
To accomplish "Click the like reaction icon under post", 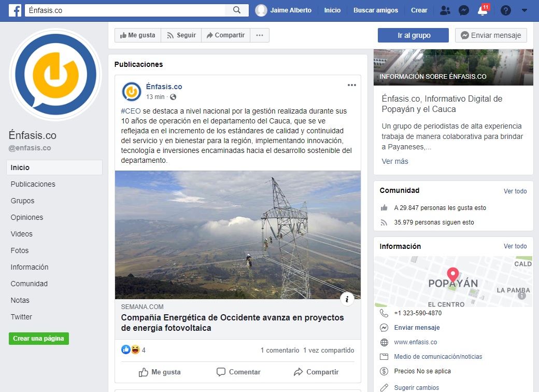I will tap(126, 349).
